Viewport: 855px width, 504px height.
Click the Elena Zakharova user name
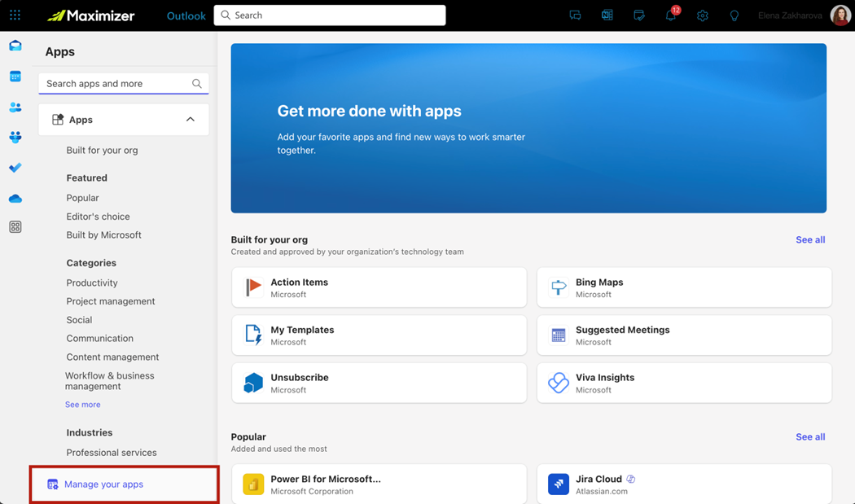[x=790, y=15]
